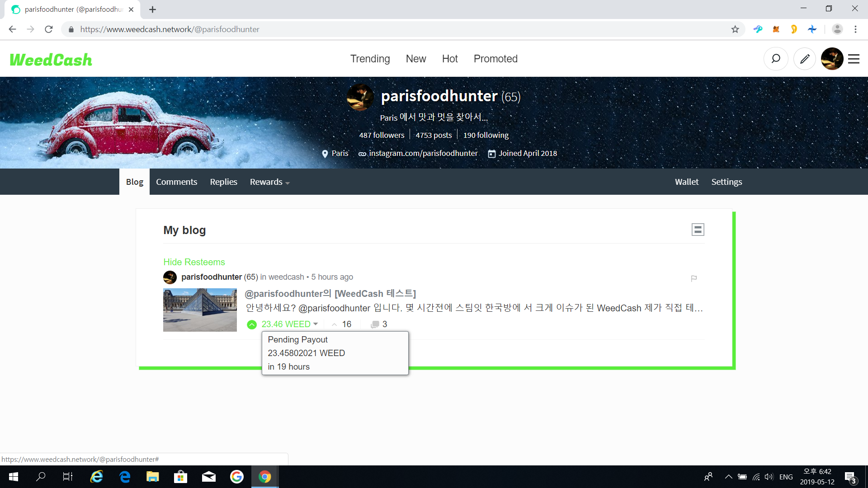
Task: Click the ENG language indicator
Action: pos(786,477)
